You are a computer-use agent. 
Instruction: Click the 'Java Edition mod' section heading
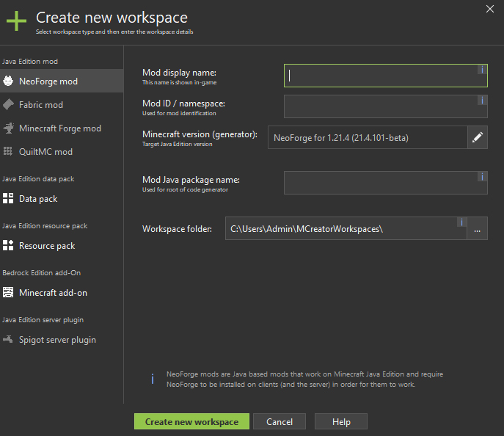point(30,61)
